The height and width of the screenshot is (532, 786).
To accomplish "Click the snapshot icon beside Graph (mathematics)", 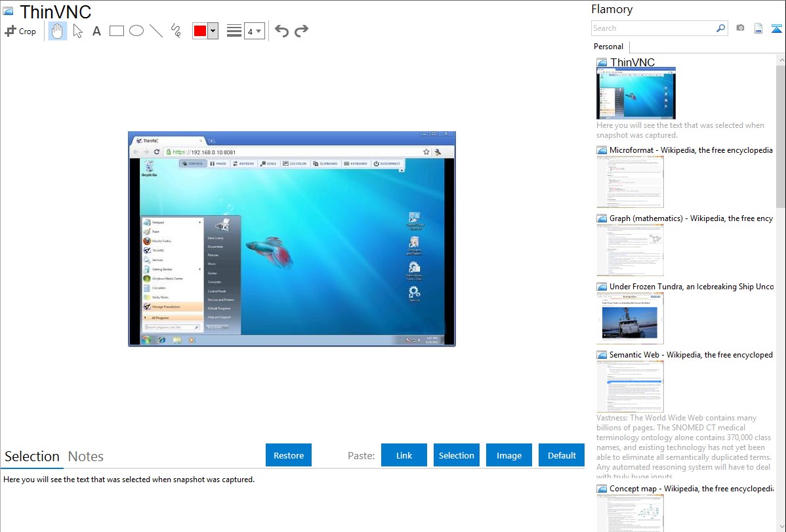I will click(x=602, y=218).
